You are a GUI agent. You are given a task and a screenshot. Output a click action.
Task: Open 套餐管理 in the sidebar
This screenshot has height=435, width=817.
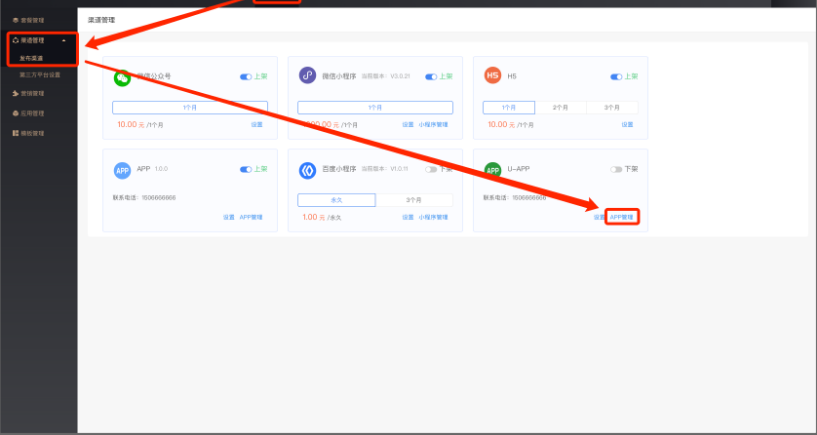click(x=32, y=20)
